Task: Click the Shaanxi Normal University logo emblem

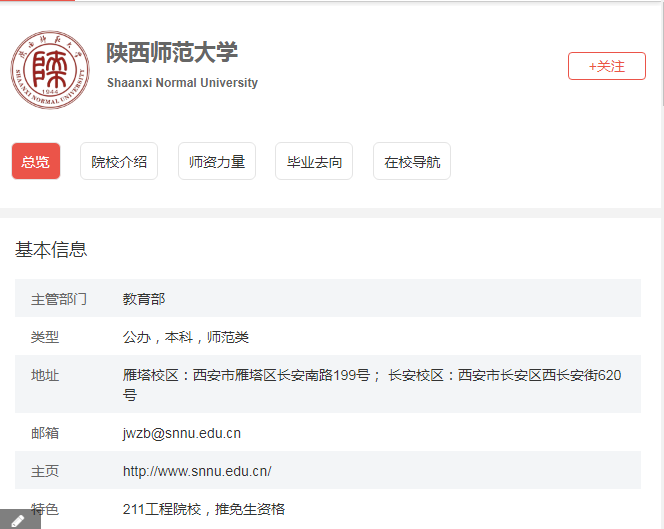Action: 50,70
